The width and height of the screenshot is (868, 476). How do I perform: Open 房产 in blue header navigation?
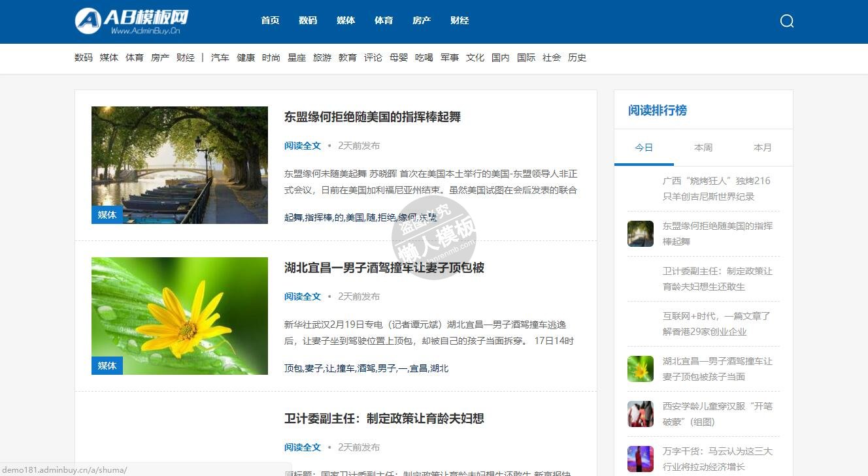tap(422, 20)
